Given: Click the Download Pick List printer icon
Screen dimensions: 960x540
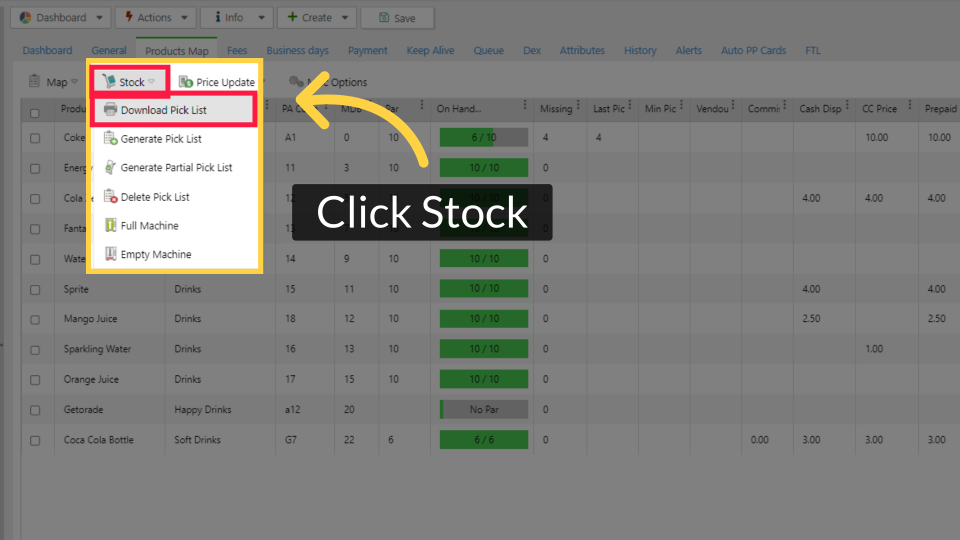Looking at the screenshot, I should click(x=110, y=110).
